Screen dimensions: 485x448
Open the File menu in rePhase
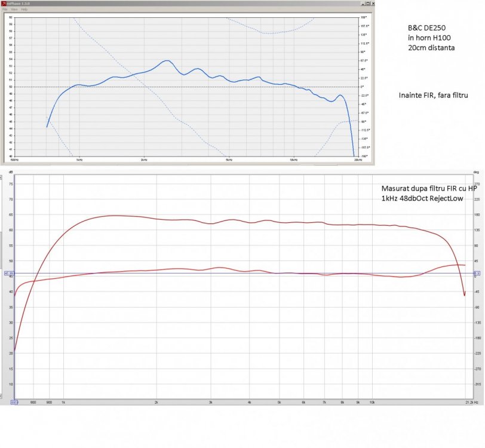(5, 10)
